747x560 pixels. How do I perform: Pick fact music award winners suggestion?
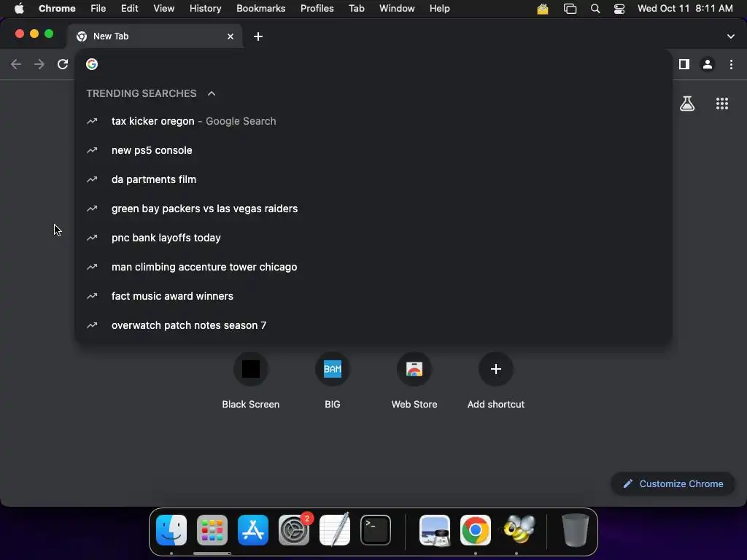(373, 296)
